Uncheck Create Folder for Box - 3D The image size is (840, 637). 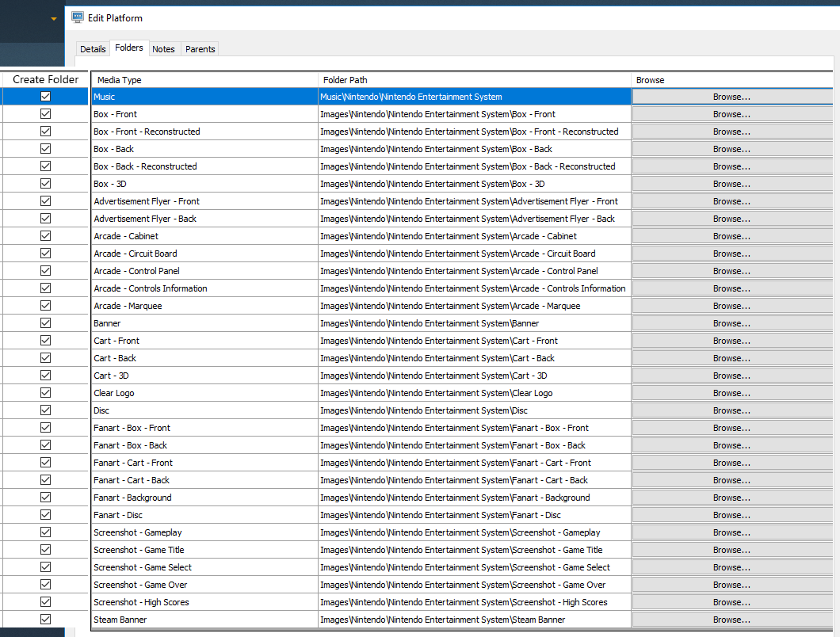click(45, 184)
